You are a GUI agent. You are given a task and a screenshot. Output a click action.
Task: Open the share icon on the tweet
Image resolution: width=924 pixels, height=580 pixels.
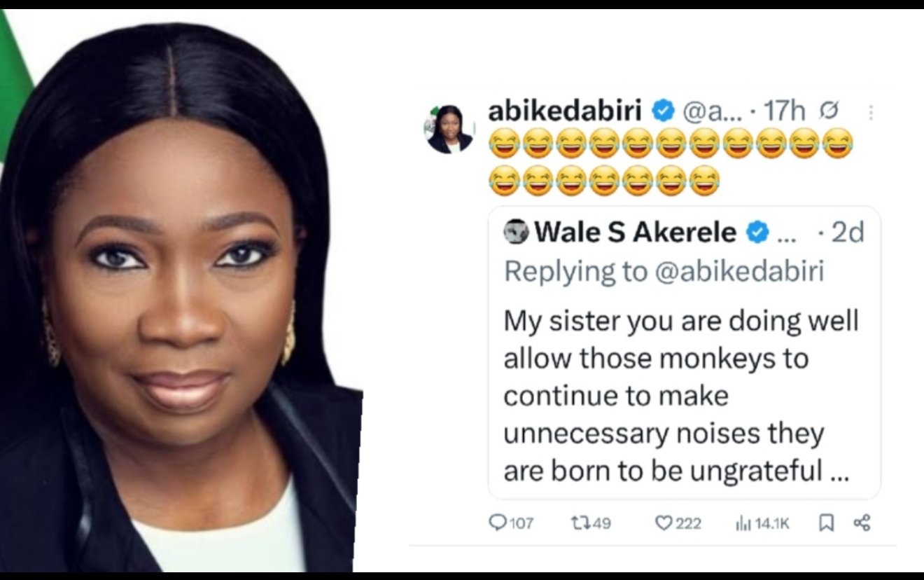(x=862, y=523)
